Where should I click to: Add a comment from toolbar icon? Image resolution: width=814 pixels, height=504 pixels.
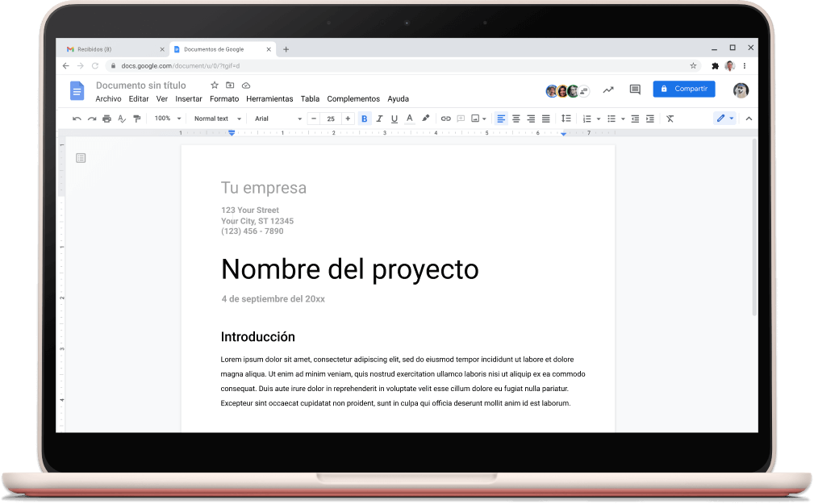461,119
